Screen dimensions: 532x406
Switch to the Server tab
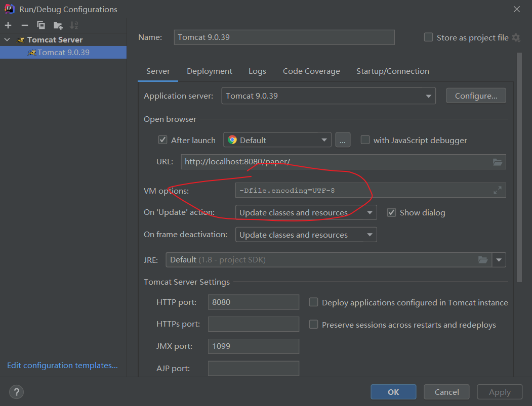(x=158, y=71)
